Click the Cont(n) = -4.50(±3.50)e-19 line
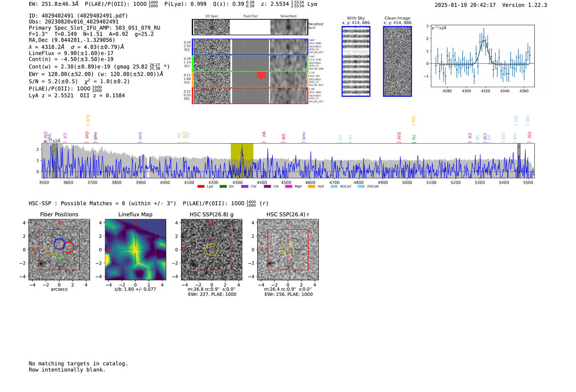The width and height of the screenshot is (576, 392). pos(71,59)
